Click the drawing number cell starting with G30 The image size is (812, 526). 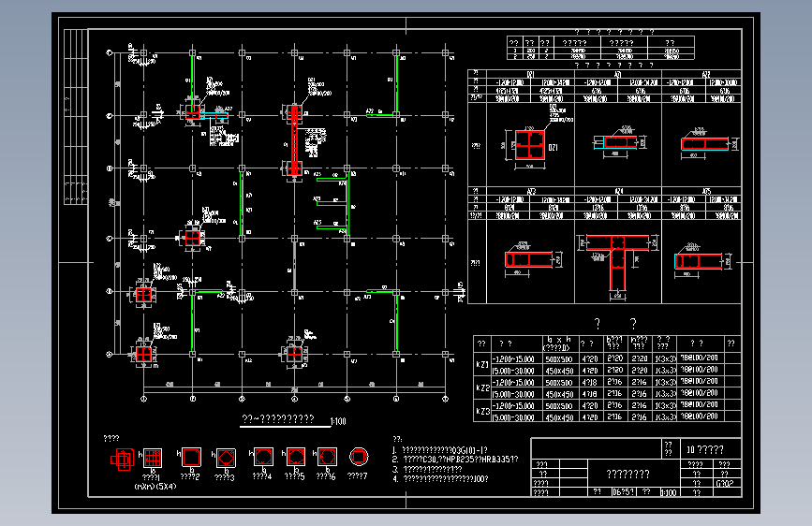pyautogui.click(x=724, y=483)
